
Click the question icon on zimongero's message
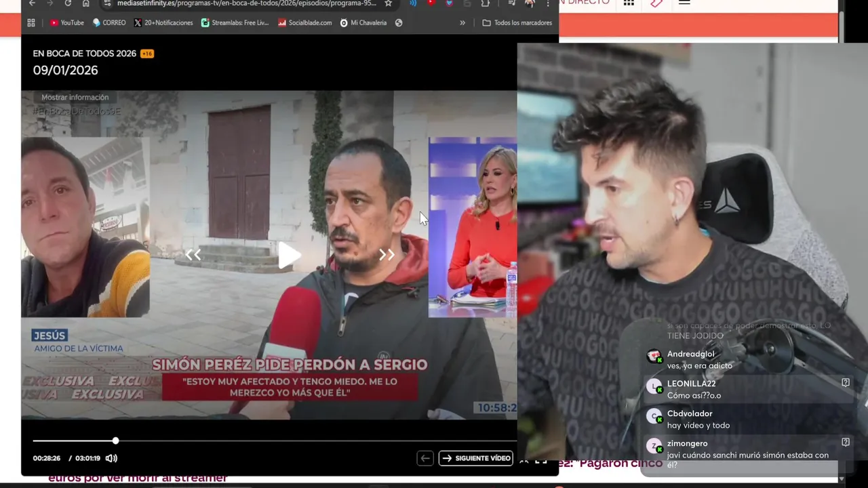(x=846, y=442)
